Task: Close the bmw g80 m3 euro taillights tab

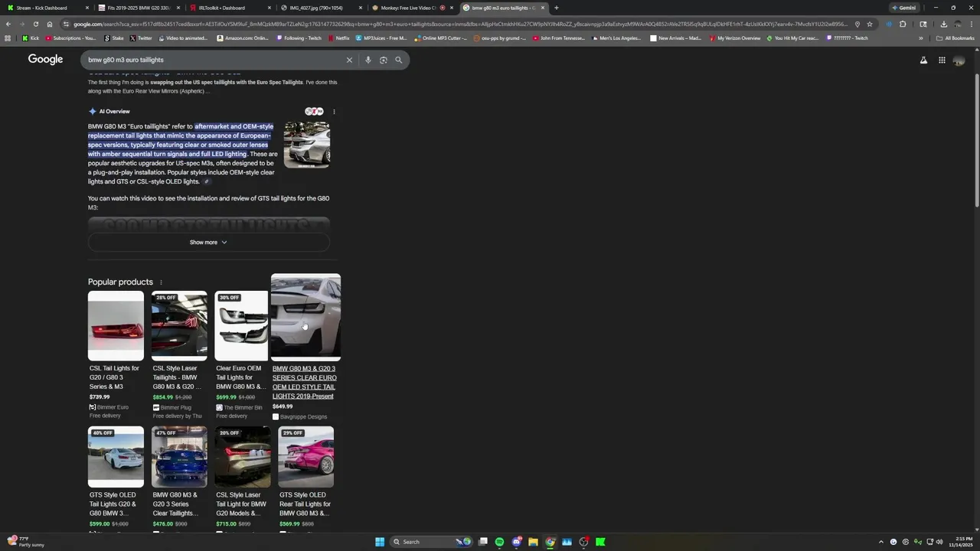Action: pos(543,8)
